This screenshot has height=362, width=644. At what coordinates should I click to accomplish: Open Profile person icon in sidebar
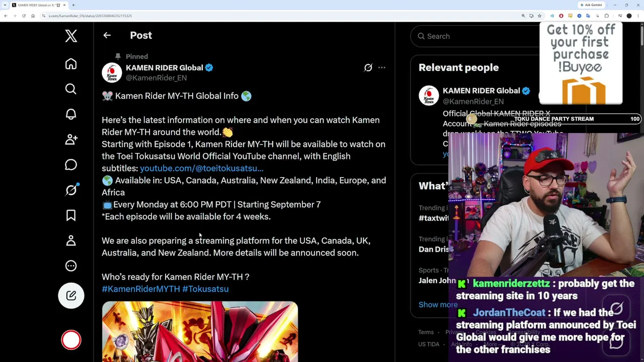click(71, 240)
